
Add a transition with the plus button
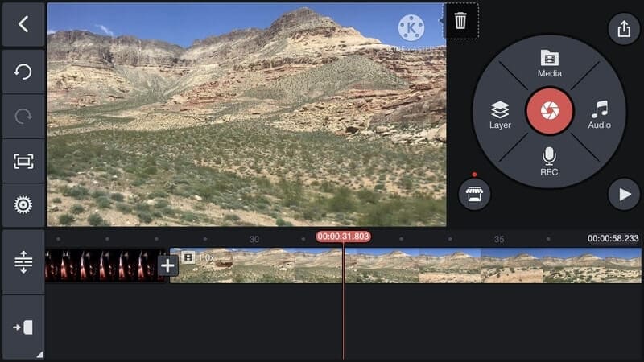coord(167,265)
